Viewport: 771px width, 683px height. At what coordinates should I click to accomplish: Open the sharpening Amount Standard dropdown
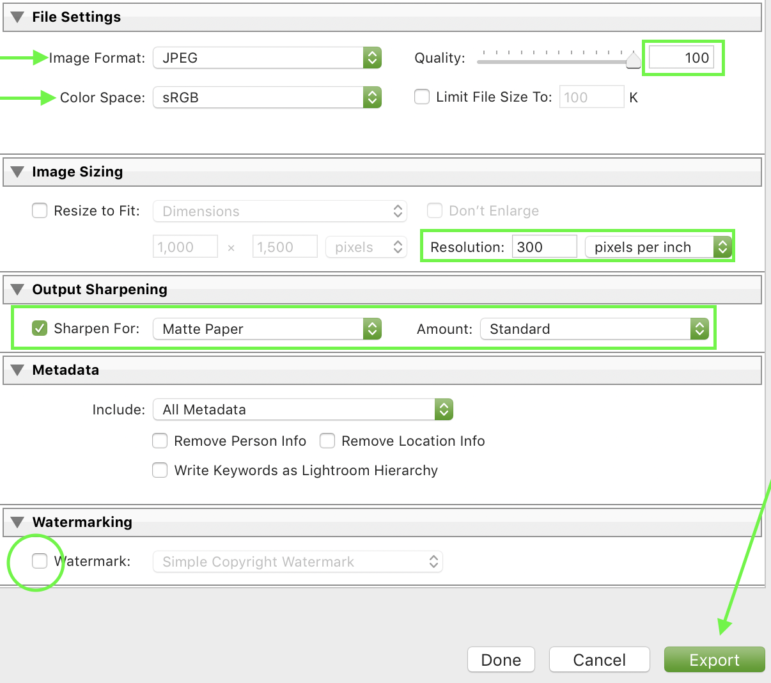(x=594, y=329)
